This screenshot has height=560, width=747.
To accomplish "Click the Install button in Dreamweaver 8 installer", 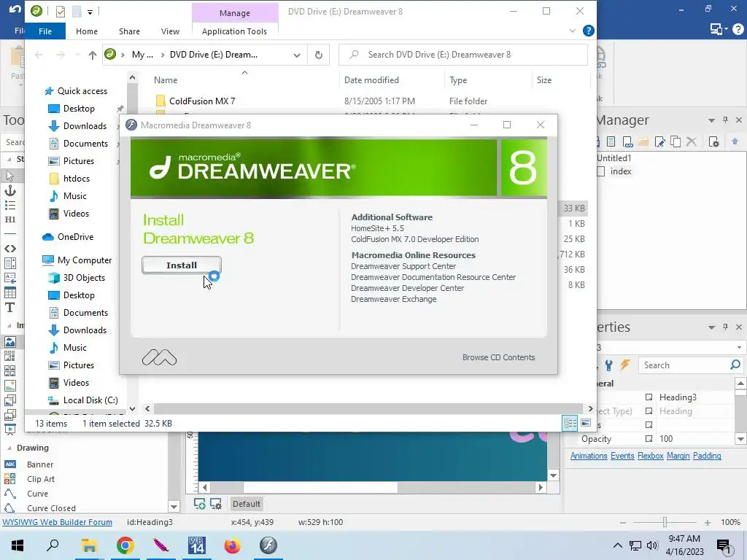I will pos(182,265).
